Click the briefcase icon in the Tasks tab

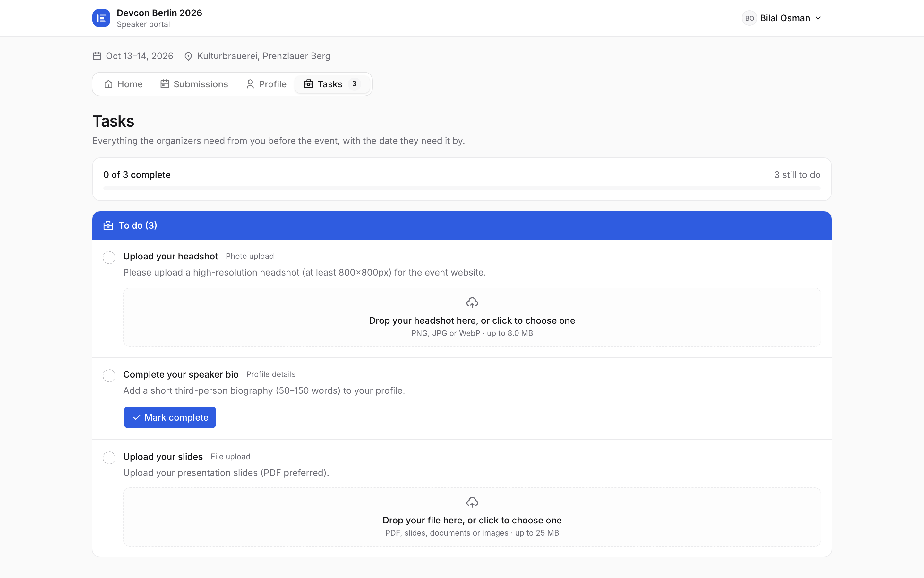309,84
